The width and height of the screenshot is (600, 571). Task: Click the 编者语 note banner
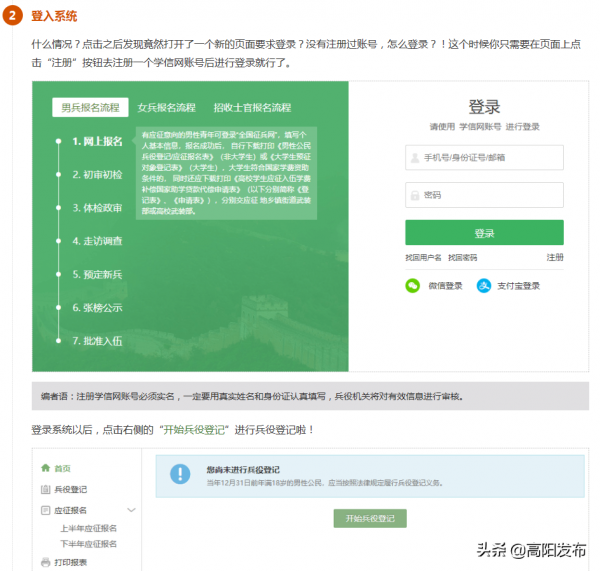coord(310,396)
